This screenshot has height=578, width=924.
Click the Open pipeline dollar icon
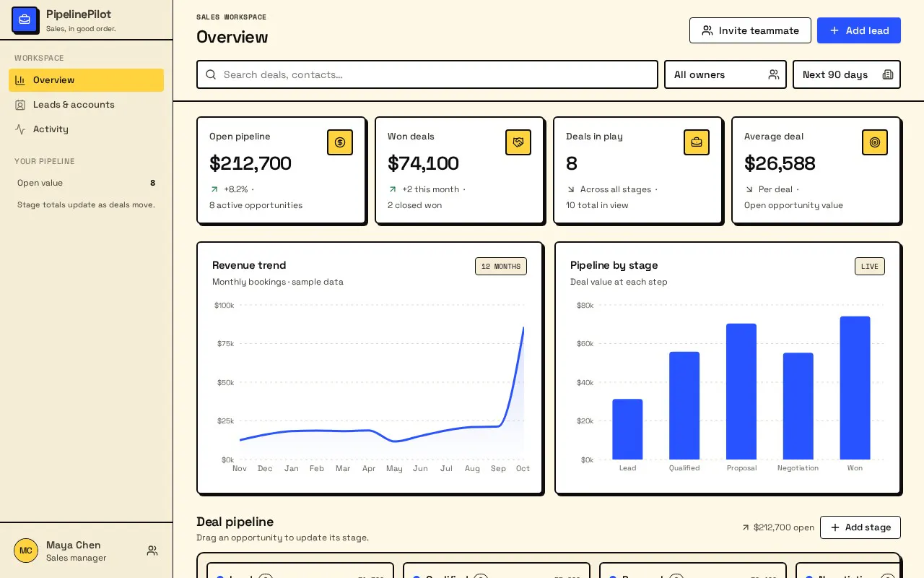click(x=340, y=142)
